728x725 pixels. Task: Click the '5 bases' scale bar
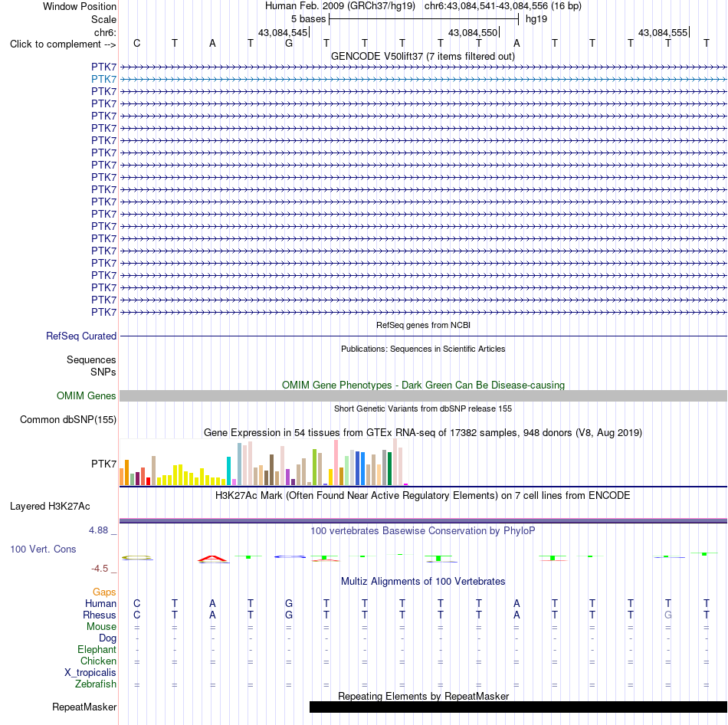click(424, 19)
